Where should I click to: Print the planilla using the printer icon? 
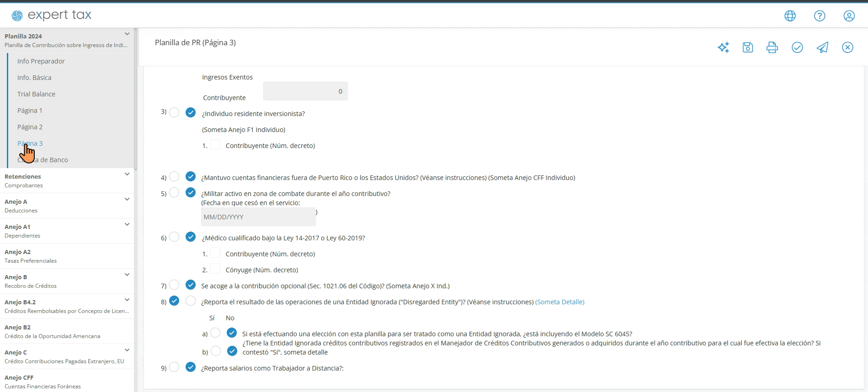click(772, 48)
